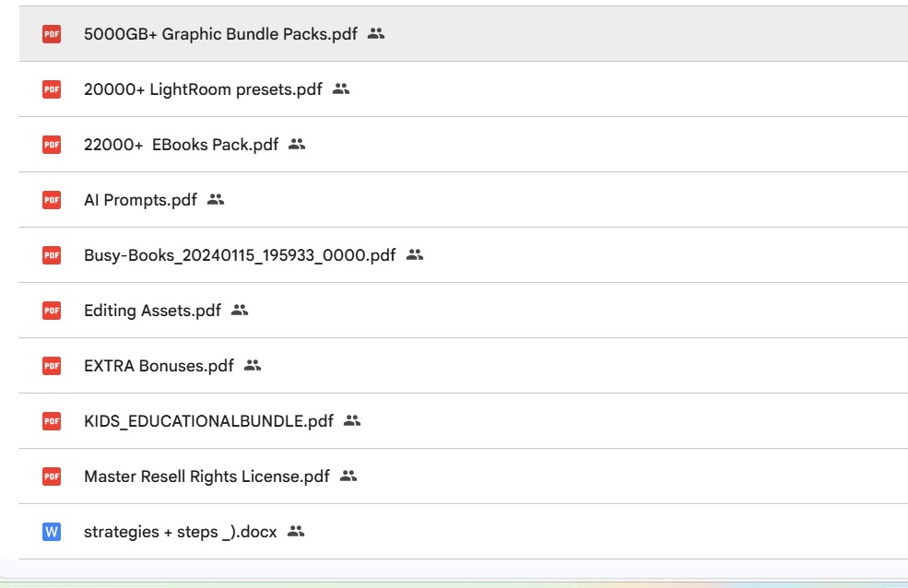The width and height of the screenshot is (908, 588).
Task: Open EXTRA Bonuses.pdf file
Action: click(159, 366)
